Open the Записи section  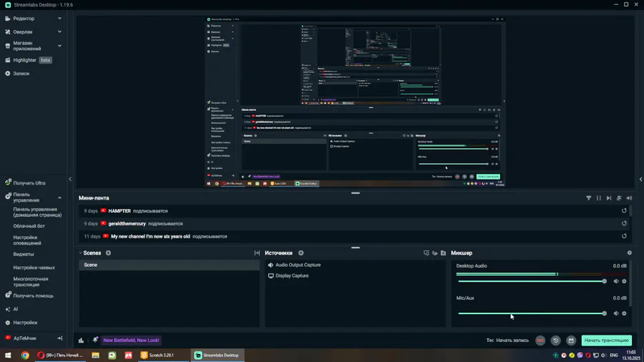coord(17,74)
